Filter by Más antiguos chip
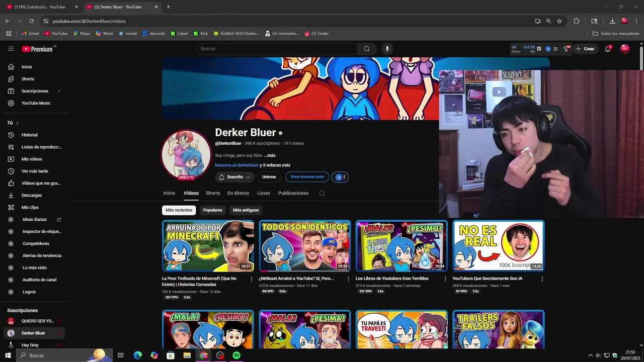The width and height of the screenshot is (644, 362). click(x=246, y=210)
